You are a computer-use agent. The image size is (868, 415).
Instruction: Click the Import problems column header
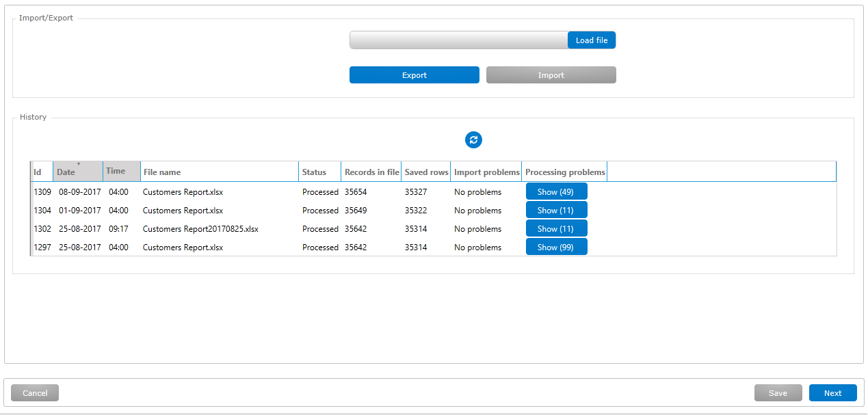tap(486, 172)
